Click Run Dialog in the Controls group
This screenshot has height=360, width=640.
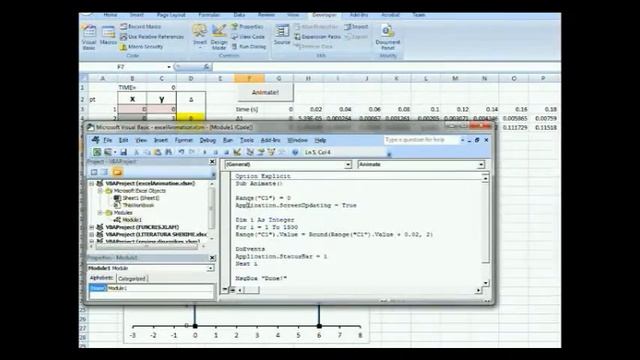[x=249, y=47]
